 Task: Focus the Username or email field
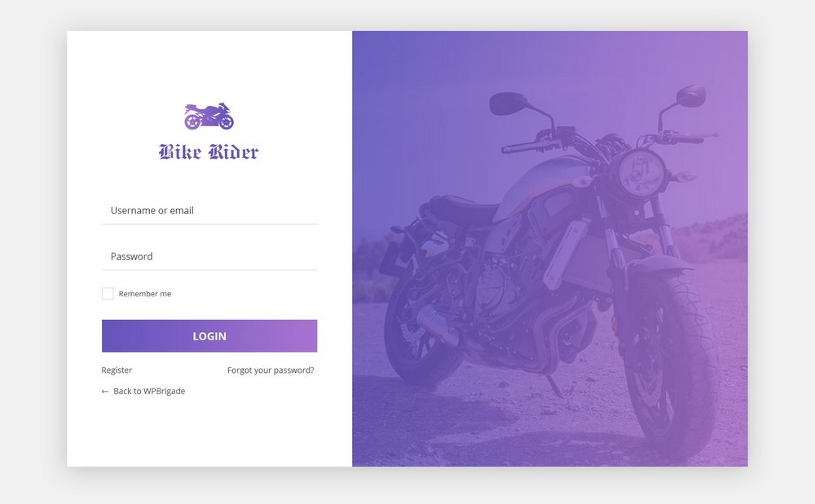[x=209, y=211]
